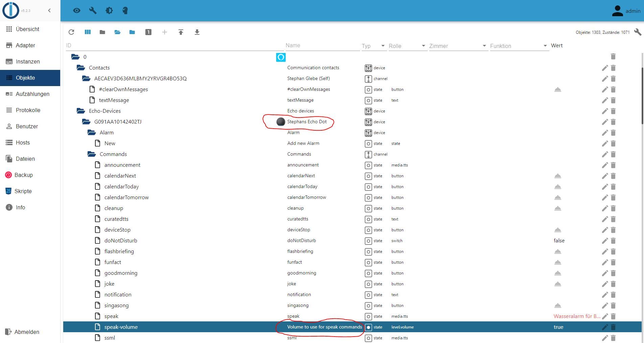Collapse the Commands folder

point(92,154)
